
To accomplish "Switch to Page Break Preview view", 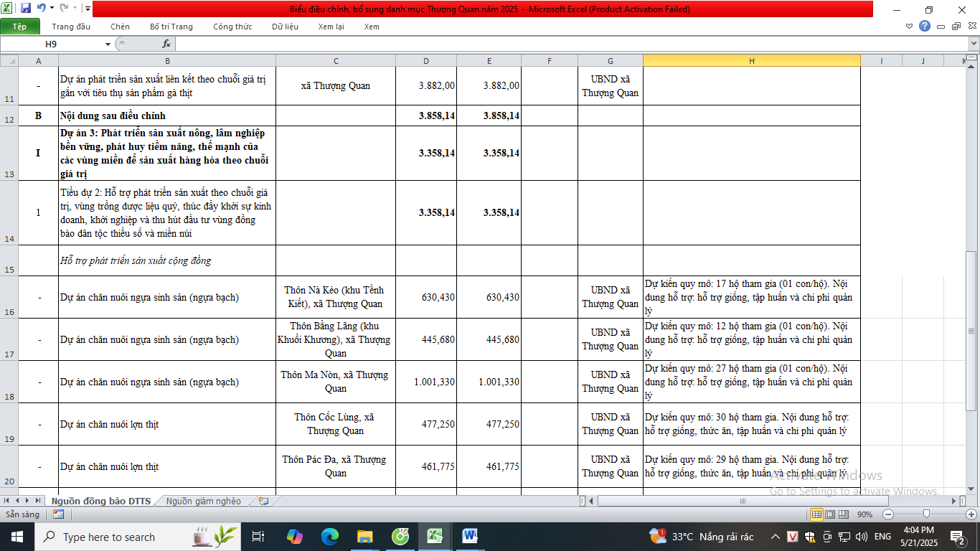I will point(844,514).
